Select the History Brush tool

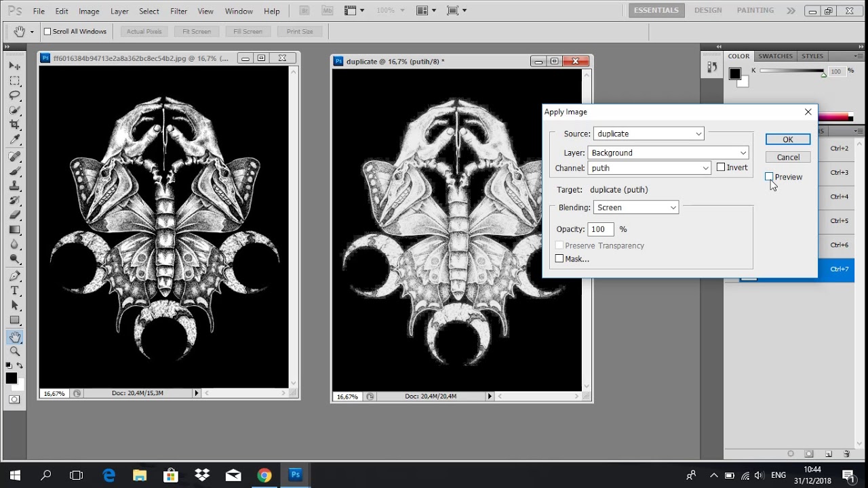(x=14, y=201)
